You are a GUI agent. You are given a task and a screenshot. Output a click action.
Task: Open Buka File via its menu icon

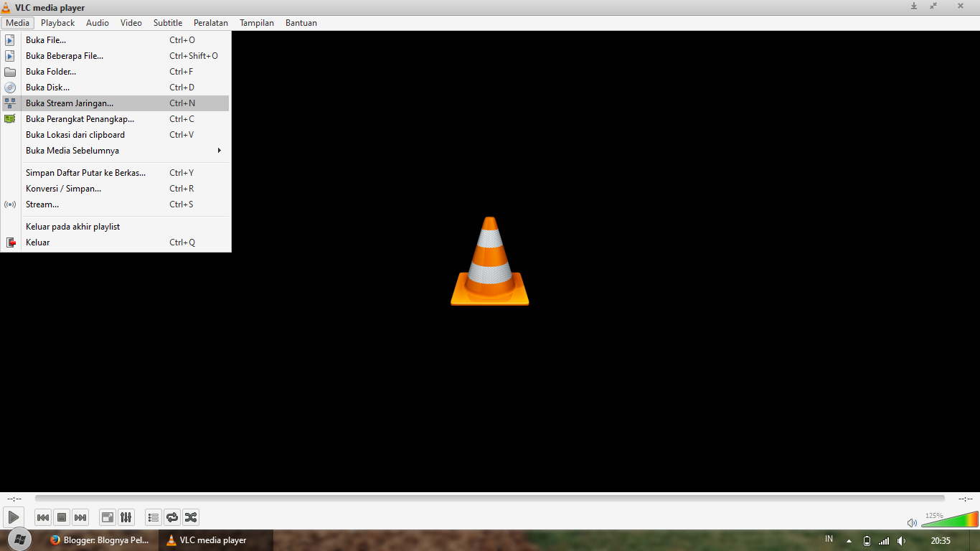[10, 40]
